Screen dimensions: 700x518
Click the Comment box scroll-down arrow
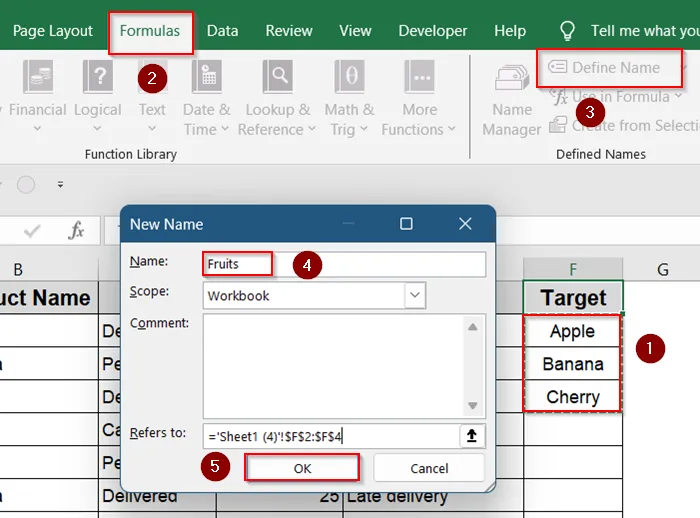point(473,405)
